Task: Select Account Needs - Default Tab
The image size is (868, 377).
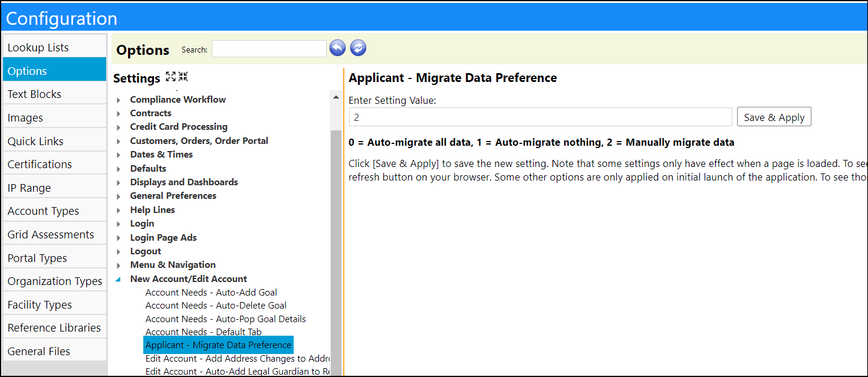Action: pos(203,332)
